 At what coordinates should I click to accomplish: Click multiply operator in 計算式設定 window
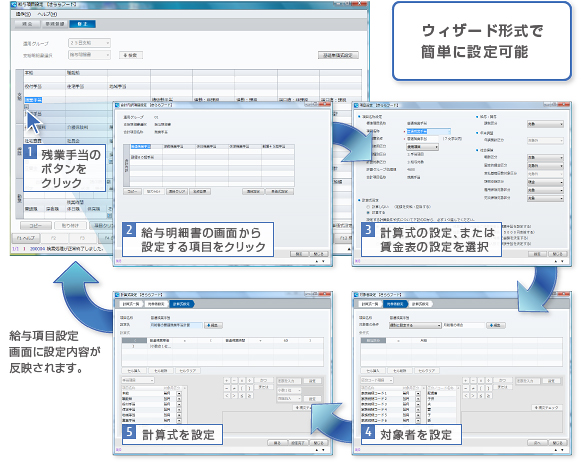(242, 380)
